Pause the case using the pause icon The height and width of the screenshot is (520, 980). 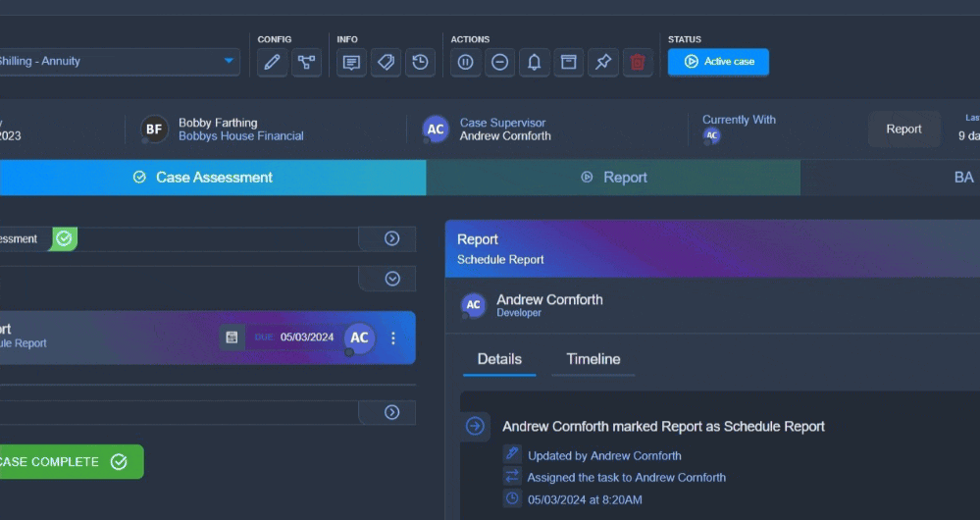coord(465,62)
